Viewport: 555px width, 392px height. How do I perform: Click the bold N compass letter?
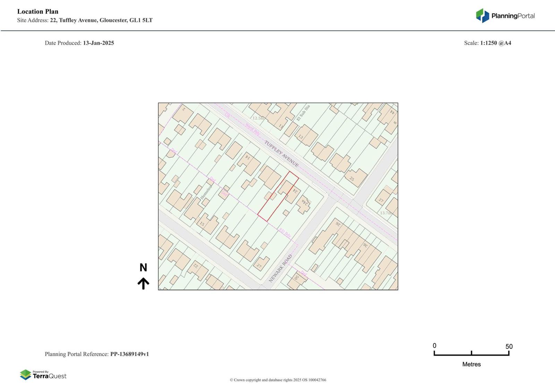click(143, 268)
